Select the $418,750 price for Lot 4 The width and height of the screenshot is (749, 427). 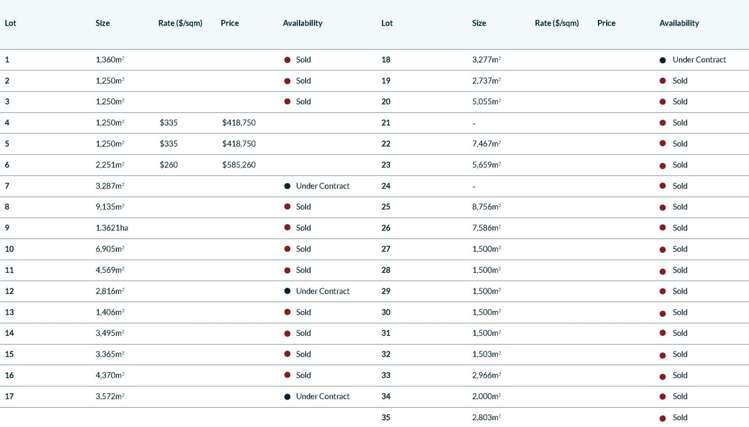coord(239,123)
